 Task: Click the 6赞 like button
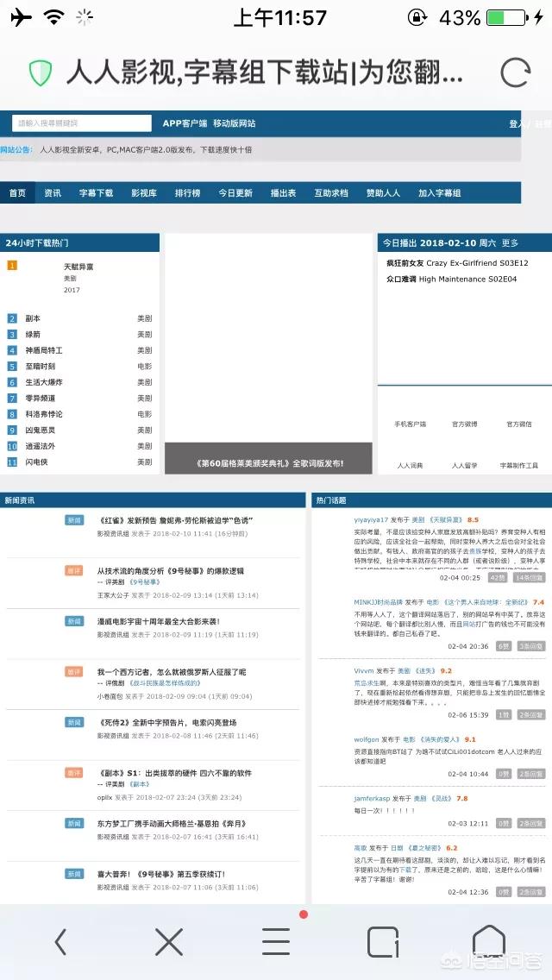tap(503, 646)
